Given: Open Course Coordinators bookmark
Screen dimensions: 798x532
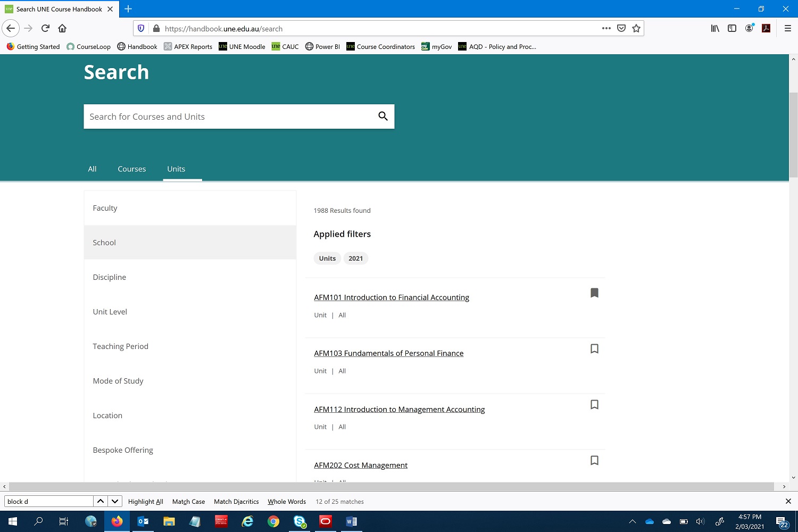Looking at the screenshot, I should (x=380, y=47).
